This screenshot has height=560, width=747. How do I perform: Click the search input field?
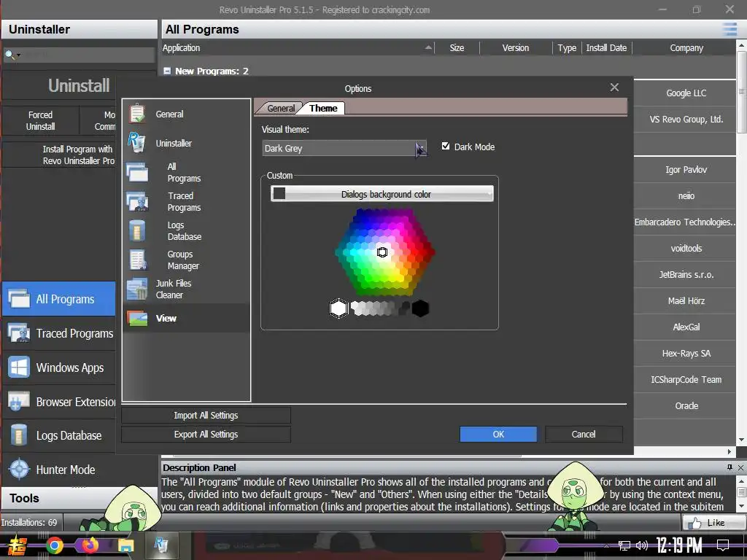(x=88, y=55)
